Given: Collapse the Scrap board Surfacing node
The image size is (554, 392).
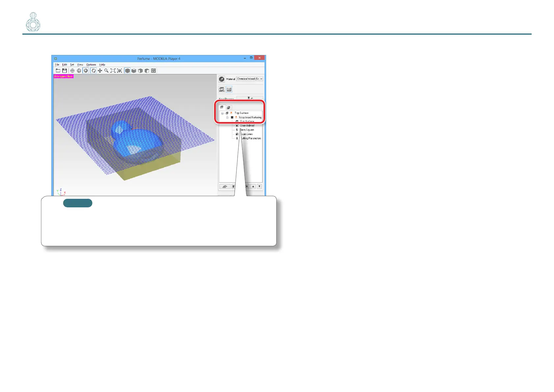Looking at the screenshot, I should pyautogui.click(x=227, y=118).
